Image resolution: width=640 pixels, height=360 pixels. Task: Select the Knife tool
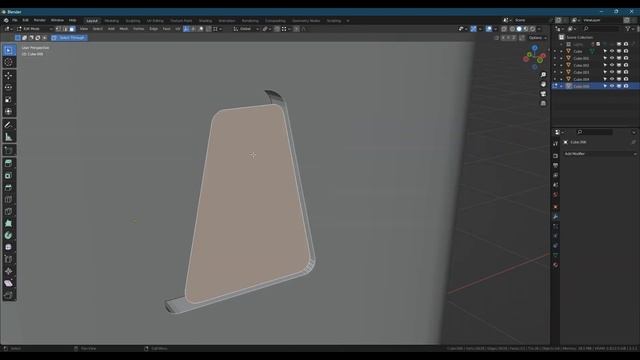click(9, 211)
